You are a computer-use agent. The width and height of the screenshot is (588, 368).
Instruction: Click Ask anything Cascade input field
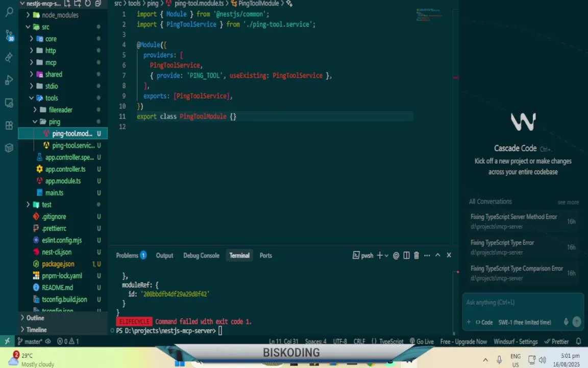click(522, 302)
